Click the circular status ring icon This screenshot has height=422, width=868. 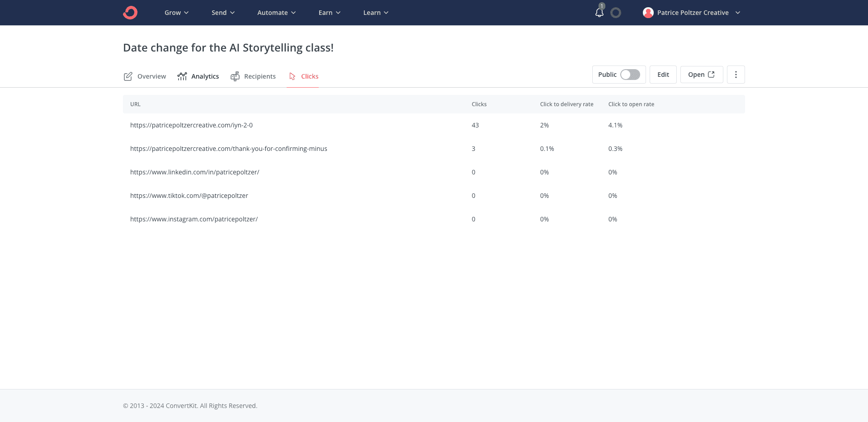click(616, 13)
